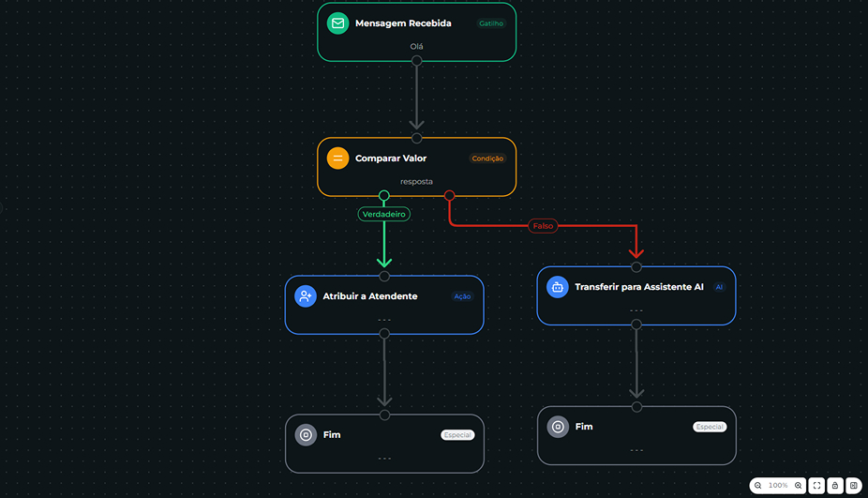Click the Condição badge on Comparar Valor

(x=487, y=158)
